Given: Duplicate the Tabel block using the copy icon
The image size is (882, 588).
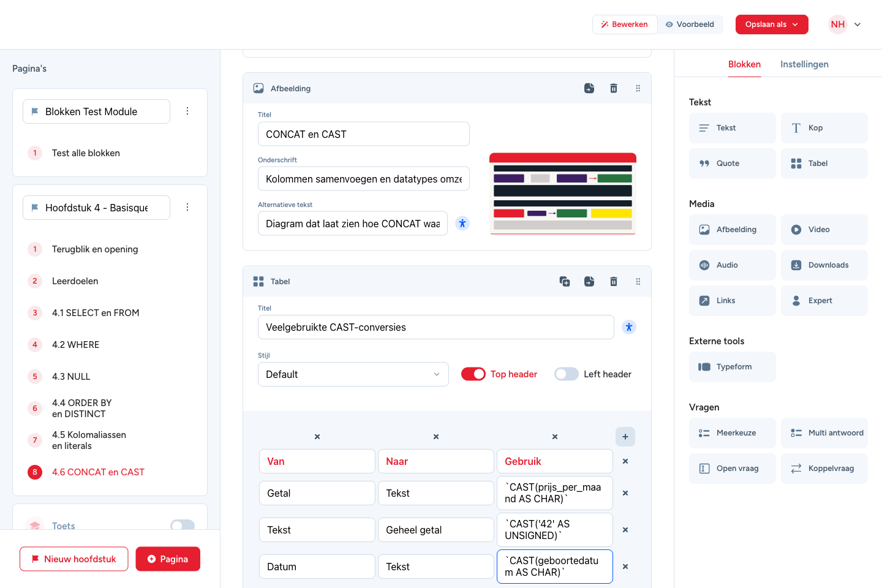Looking at the screenshot, I should [565, 281].
